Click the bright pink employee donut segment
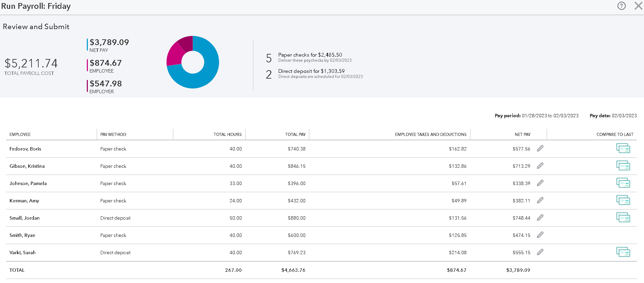 [x=174, y=55]
